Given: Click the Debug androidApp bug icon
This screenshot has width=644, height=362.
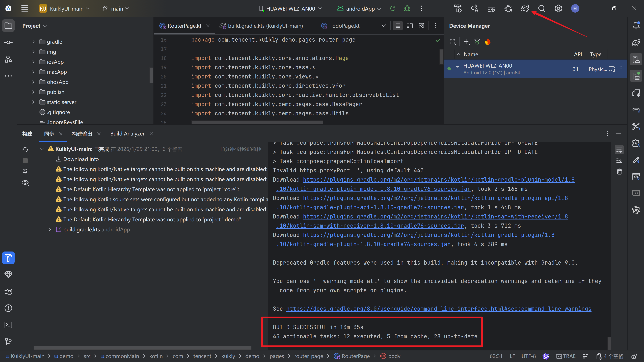Looking at the screenshot, I should coord(407,9).
